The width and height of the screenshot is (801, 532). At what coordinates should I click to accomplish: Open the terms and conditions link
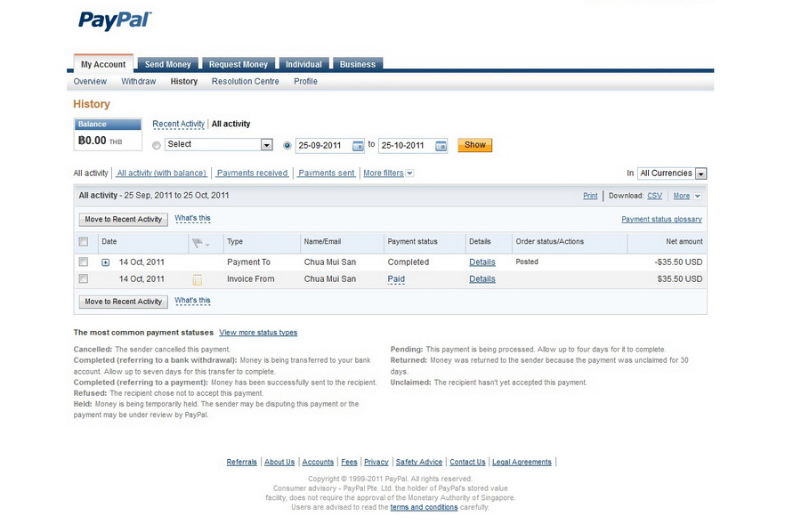click(424, 507)
